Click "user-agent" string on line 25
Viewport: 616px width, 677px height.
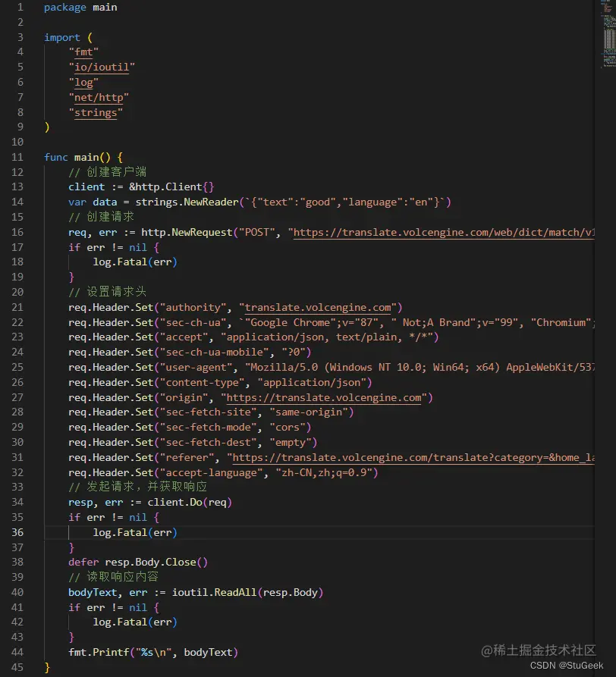pyautogui.click(x=196, y=368)
